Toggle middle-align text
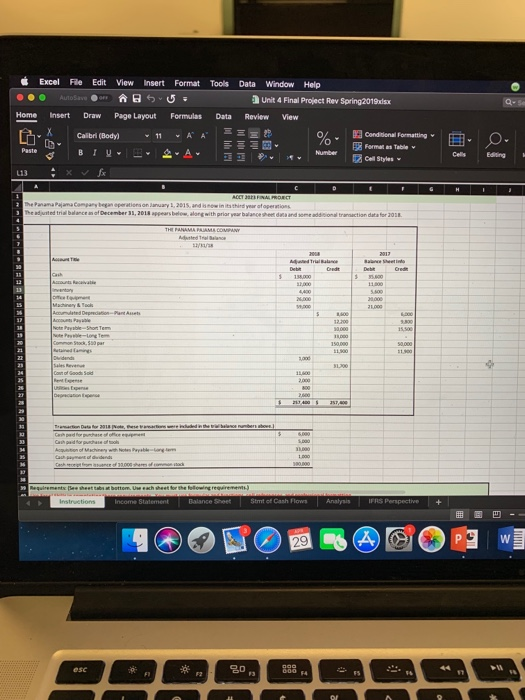This screenshot has height=700, width=525. coord(241,133)
